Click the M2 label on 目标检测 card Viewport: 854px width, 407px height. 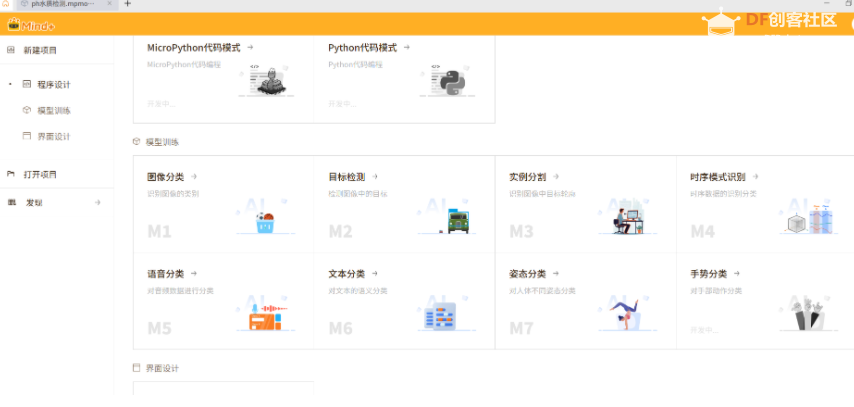click(x=340, y=232)
